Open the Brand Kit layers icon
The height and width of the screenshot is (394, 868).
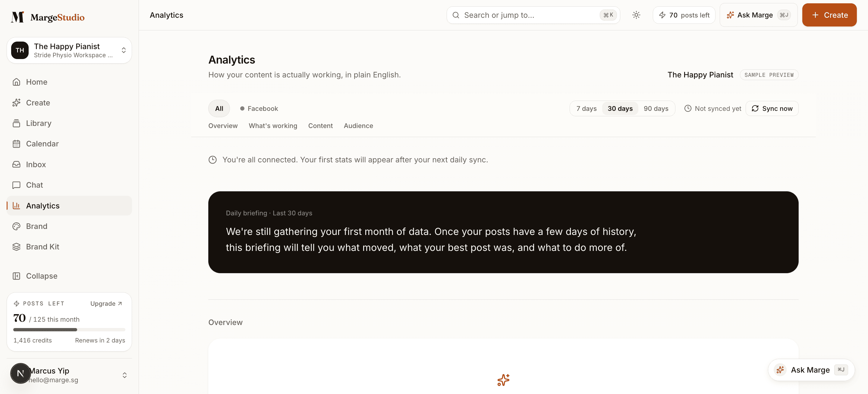[x=16, y=247]
